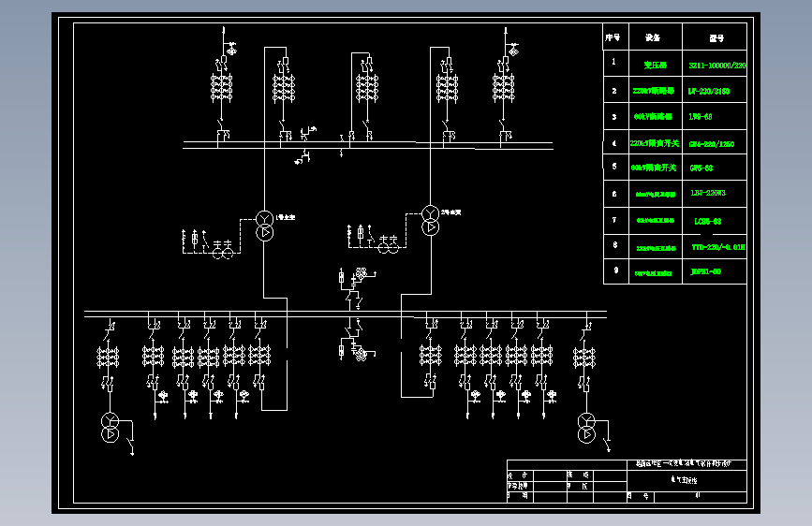Image resolution: width=812 pixels, height=526 pixels.
Task: Click the '型号' column header in equipment table
Action: tap(716, 37)
